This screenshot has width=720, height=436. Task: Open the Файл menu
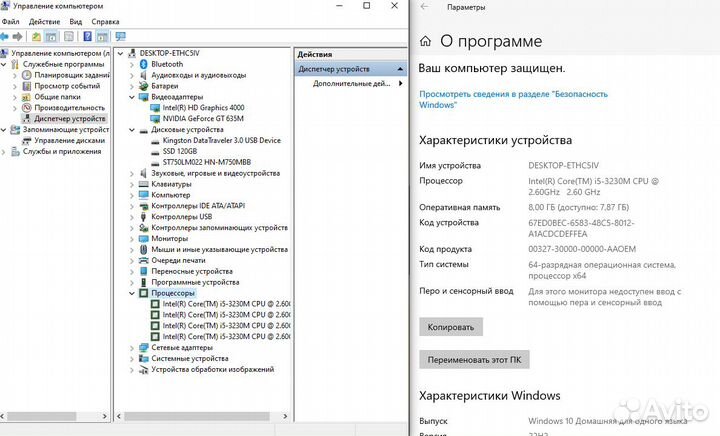pyautogui.click(x=10, y=22)
